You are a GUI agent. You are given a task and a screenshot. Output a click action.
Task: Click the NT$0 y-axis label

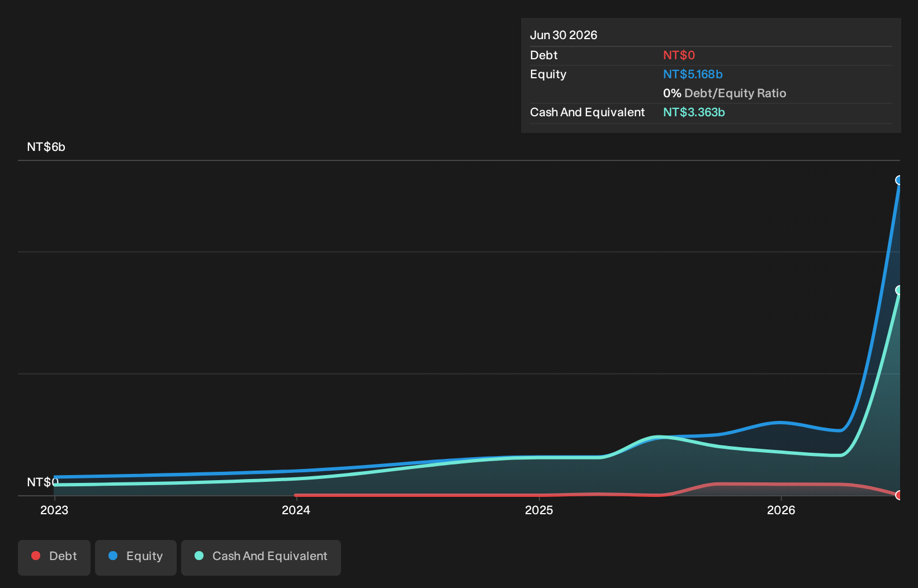[x=42, y=482]
